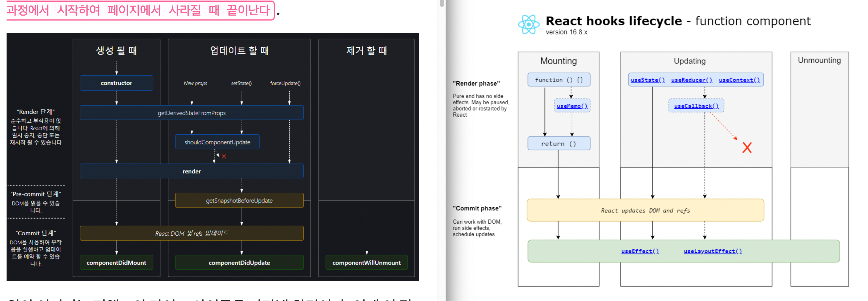Click the useState() link in Updating
The image size is (868, 301).
(647, 80)
